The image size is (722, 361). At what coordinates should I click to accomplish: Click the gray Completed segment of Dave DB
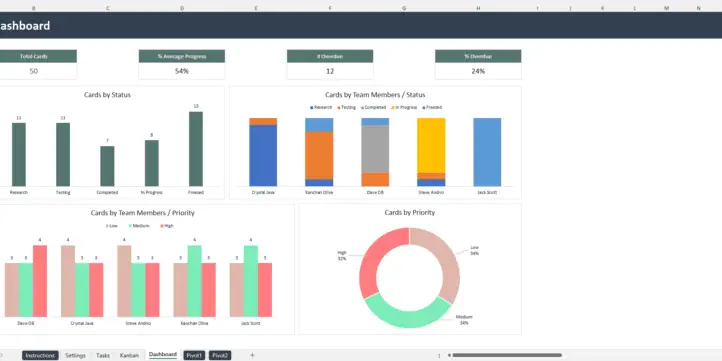click(x=375, y=149)
